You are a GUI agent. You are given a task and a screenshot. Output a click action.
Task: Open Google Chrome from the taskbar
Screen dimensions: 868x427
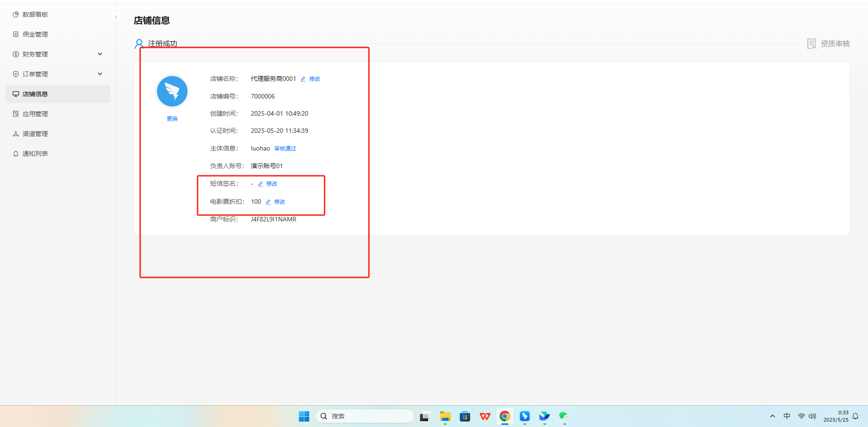tap(505, 416)
